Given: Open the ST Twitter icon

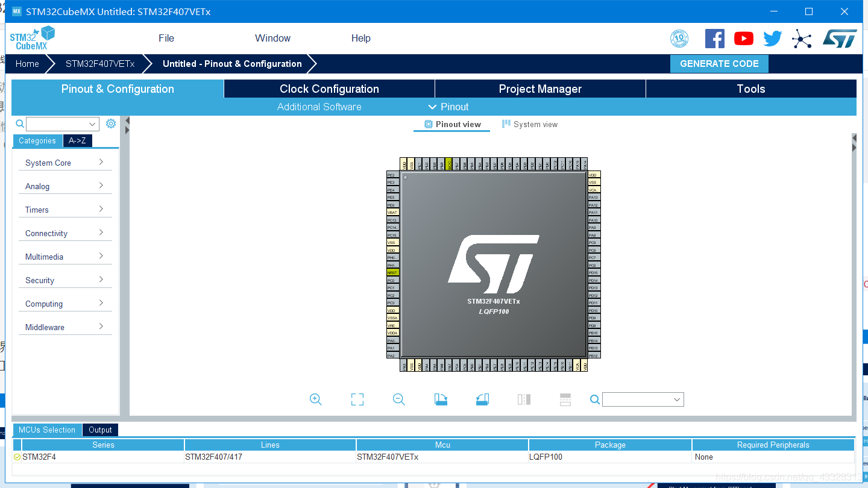Looking at the screenshot, I should (x=772, y=39).
